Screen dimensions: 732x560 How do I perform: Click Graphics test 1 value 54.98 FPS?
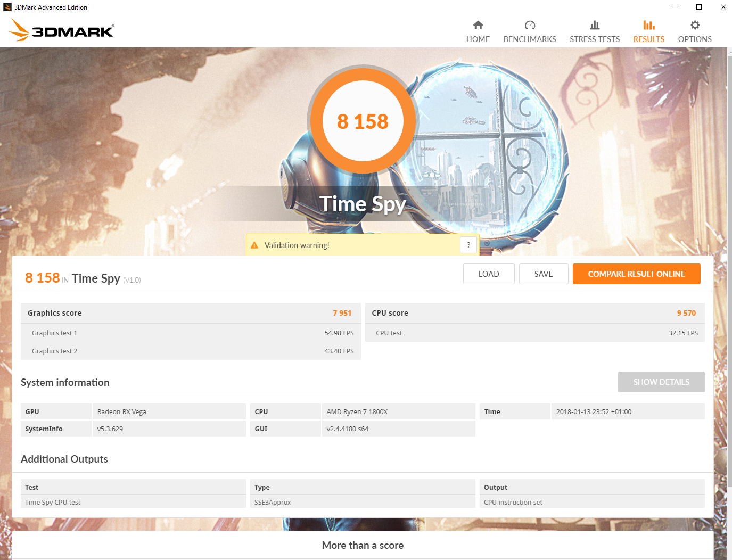[339, 333]
